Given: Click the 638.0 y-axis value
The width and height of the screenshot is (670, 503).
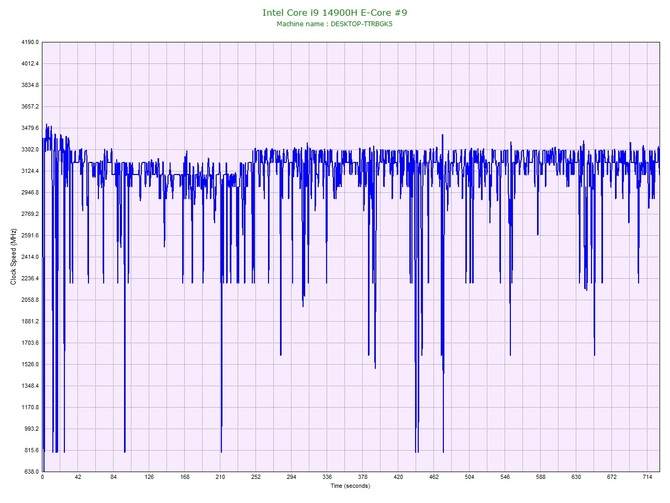Looking at the screenshot, I should [31, 472].
